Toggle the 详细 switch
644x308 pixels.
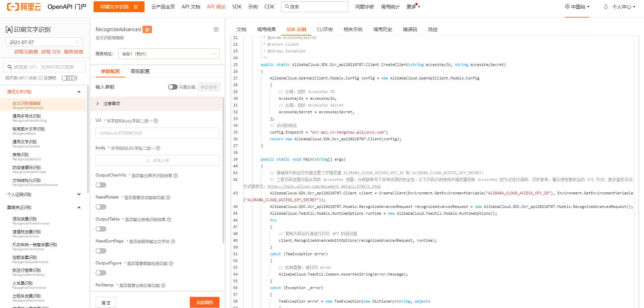coord(69,78)
